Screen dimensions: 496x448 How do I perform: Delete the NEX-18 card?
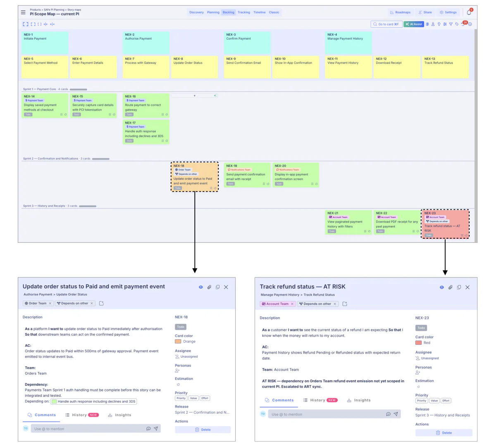click(203, 430)
